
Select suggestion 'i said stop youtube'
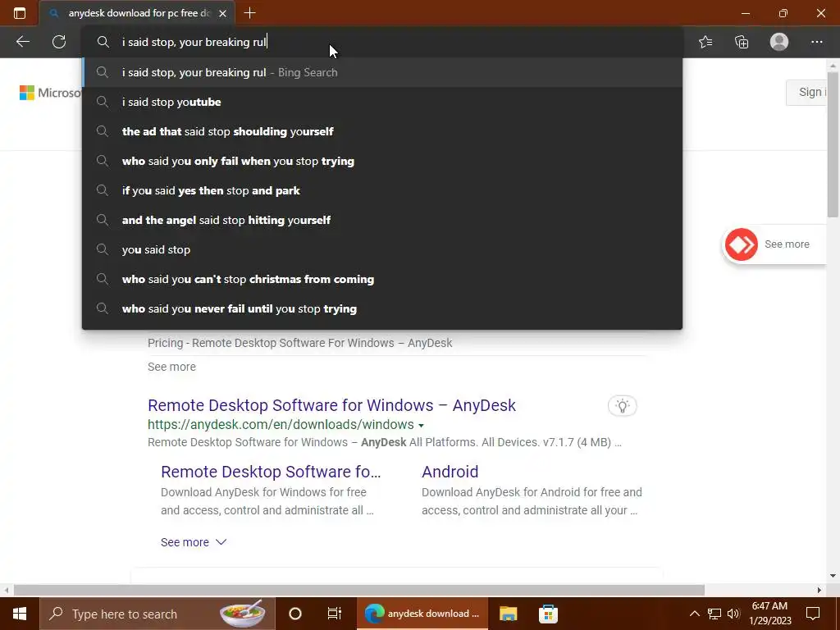click(382, 102)
